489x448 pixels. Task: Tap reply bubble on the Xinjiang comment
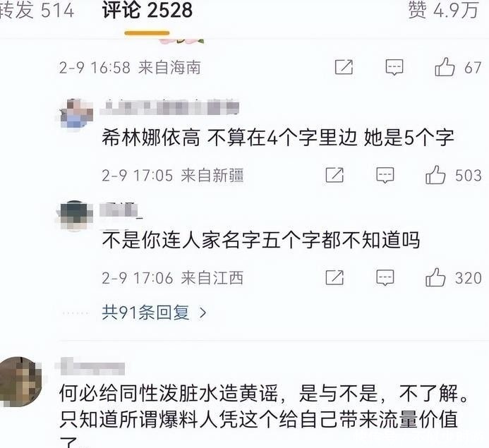[x=385, y=175]
